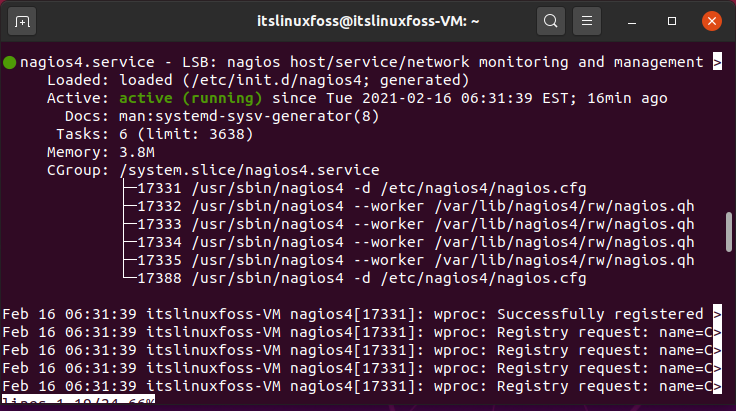This screenshot has width=736, height=411.
Task: Click the green active (running) status text
Action: click(x=191, y=98)
